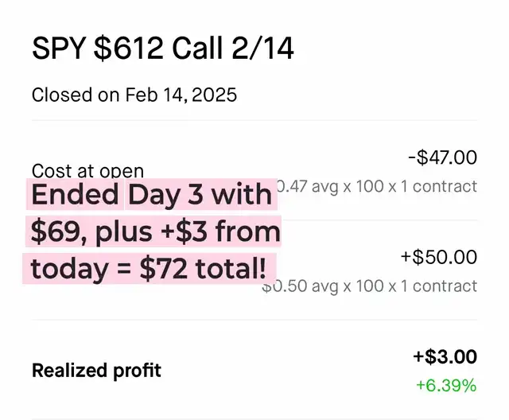Select the $69, plus +$3 from caption line
The width and height of the screenshot is (509, 420).
pos(153,231)
